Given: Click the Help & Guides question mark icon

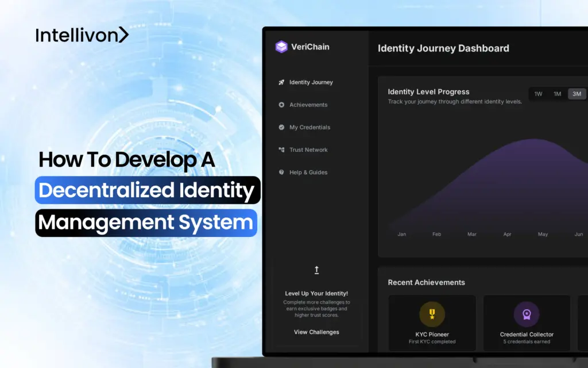Looking at the screenshot, I should (x=281, y=172).
